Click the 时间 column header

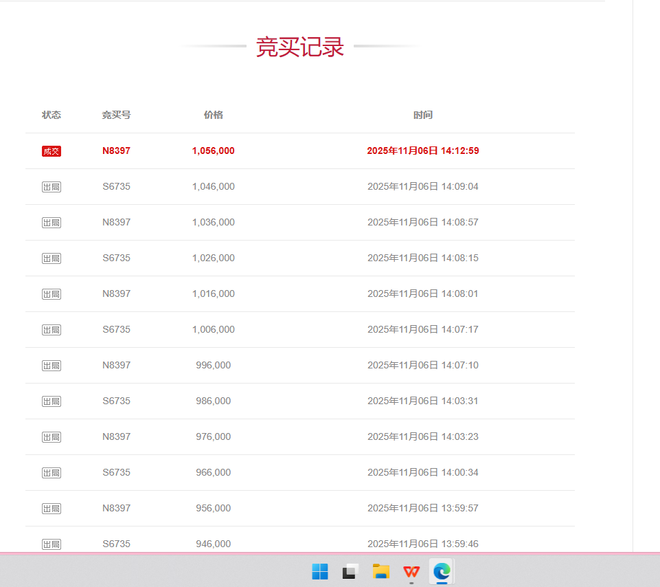[x=423, y=115]
